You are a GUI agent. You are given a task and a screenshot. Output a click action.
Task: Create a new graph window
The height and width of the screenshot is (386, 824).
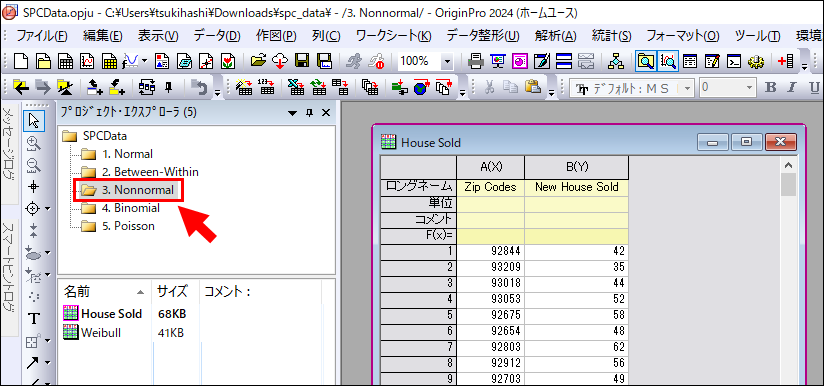tap(87, 61)
